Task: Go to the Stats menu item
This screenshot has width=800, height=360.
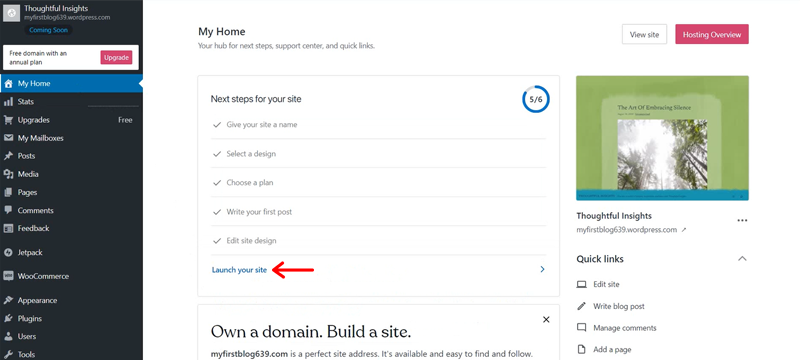Action: [71, 101]
